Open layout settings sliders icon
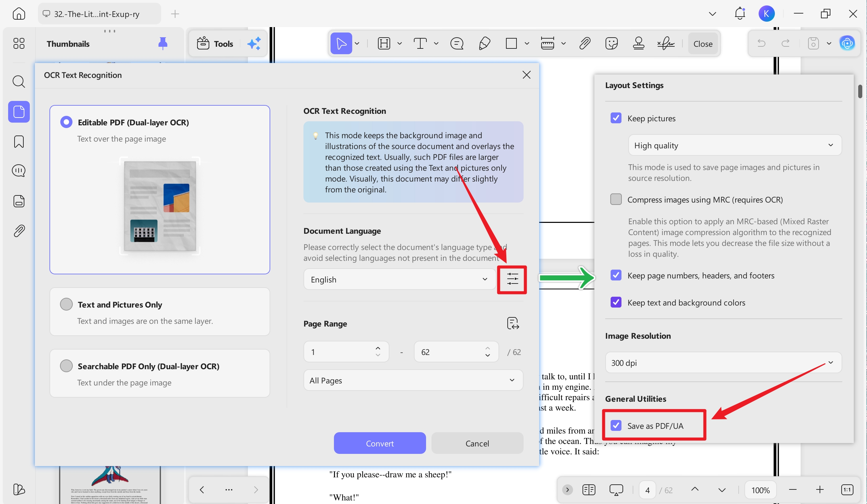867x504 pixels. 512,279
